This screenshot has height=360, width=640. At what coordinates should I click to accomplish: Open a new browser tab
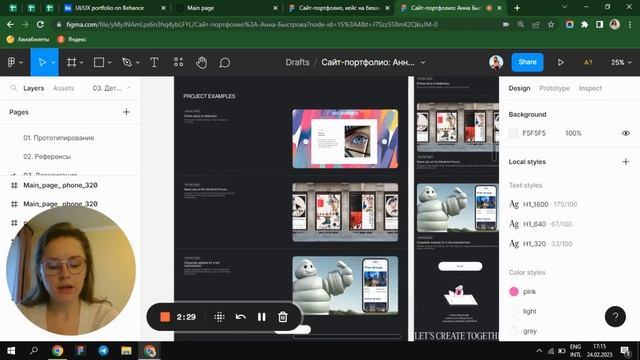(517, 8)
